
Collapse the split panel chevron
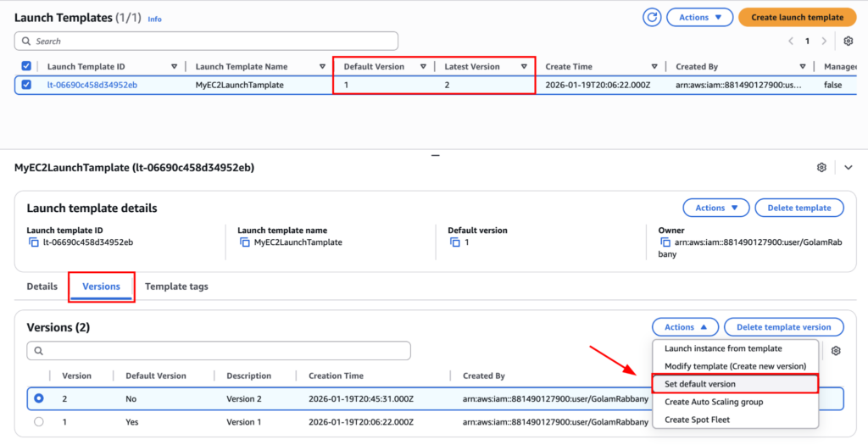pyautogui.click(x=849, y=168)
